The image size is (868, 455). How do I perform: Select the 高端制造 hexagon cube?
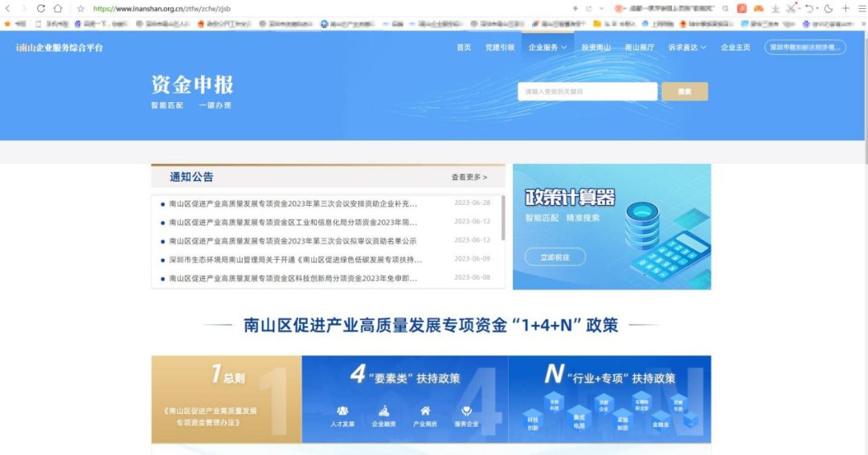[x=622, y=422]
